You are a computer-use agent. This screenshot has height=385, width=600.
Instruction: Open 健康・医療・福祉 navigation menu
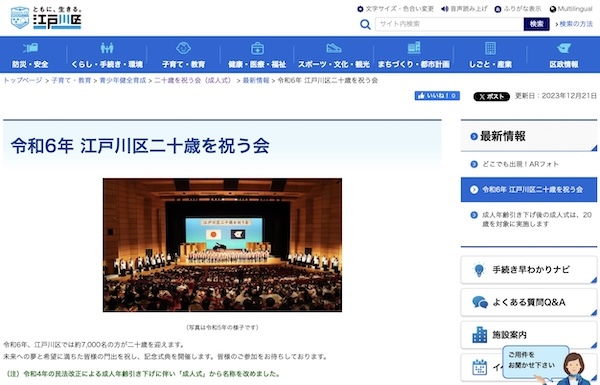[x=257, y=54]
